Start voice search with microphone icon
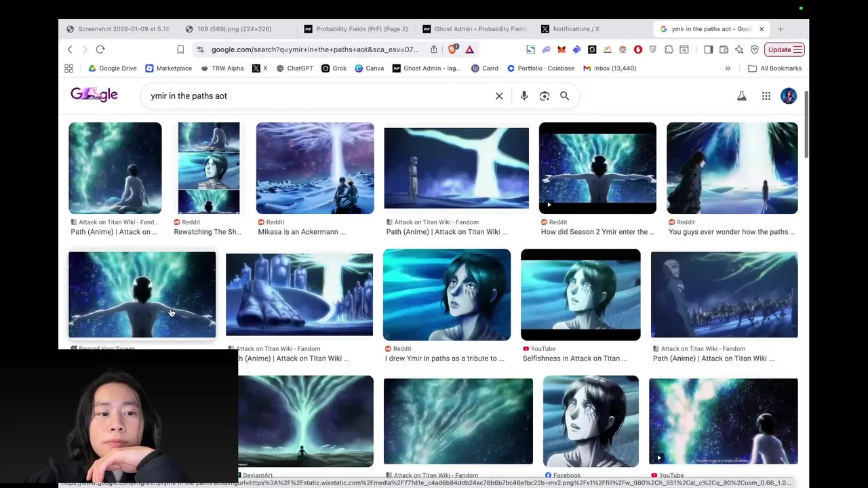 [x=524, y=96]
